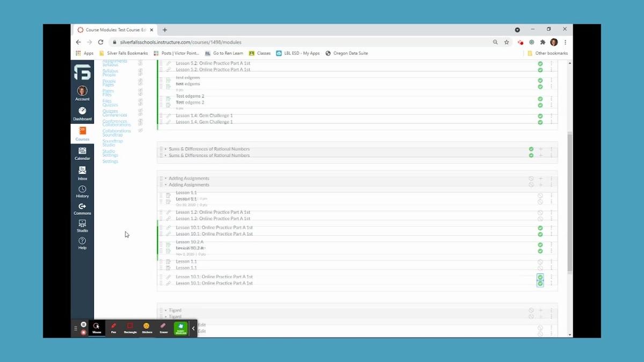
Task: Collapse the Tigard module arrow
Action: click(165, 310)
